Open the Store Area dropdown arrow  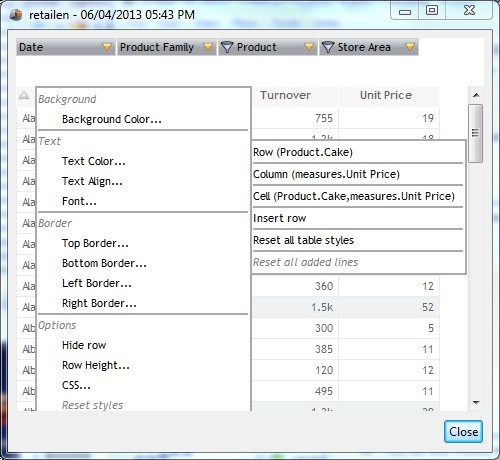coord(410,47)
